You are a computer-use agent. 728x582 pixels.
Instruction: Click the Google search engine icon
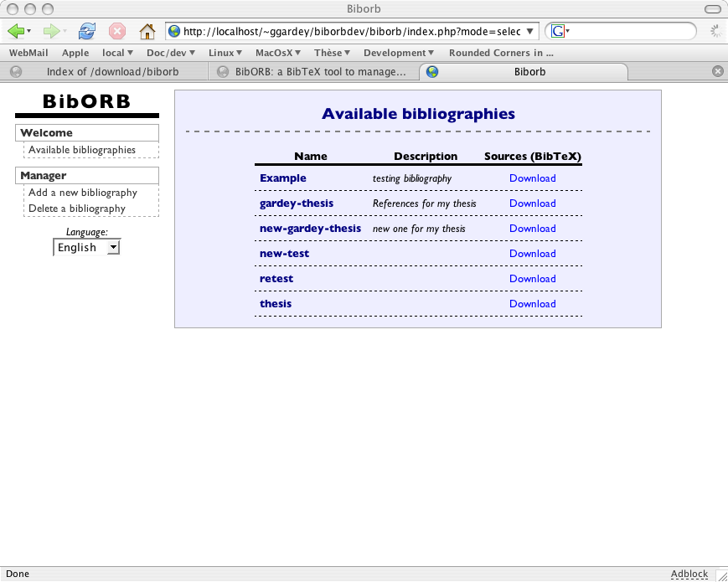coord(558,31)
